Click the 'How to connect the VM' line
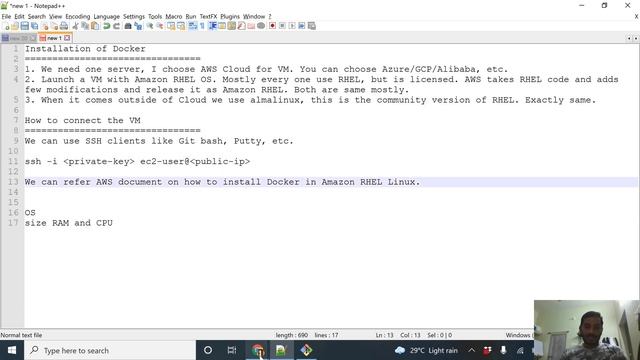 point(82,120)
